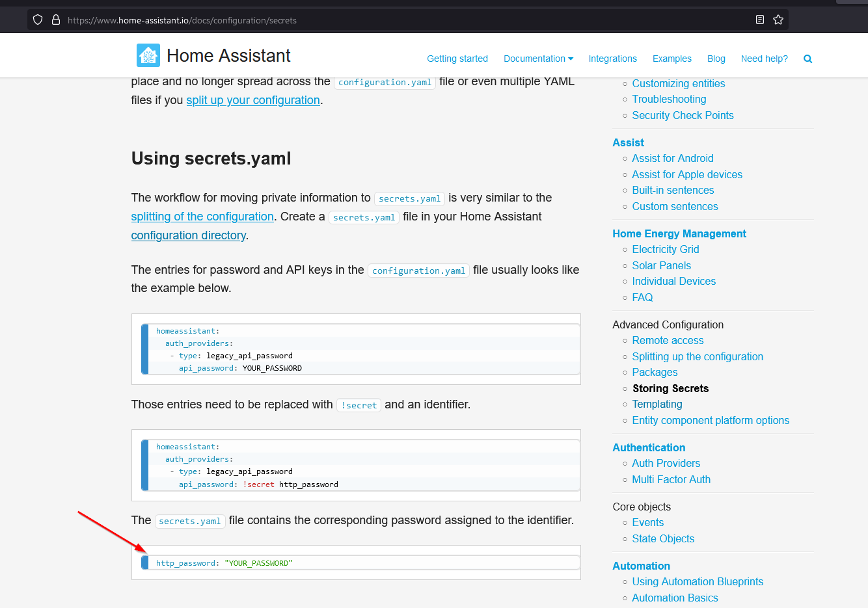Open search via the magnifier icon
This screenshot has width=868, height=608.
(x=807, y=59)
